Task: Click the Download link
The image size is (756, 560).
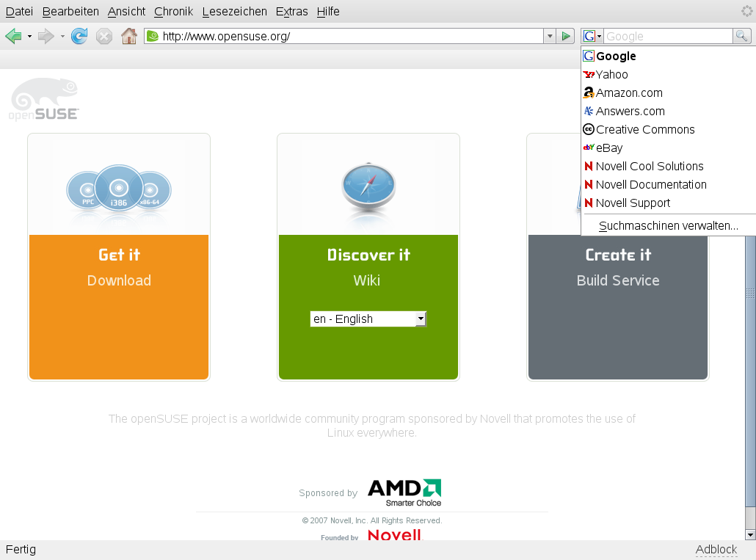Action: 119,280
